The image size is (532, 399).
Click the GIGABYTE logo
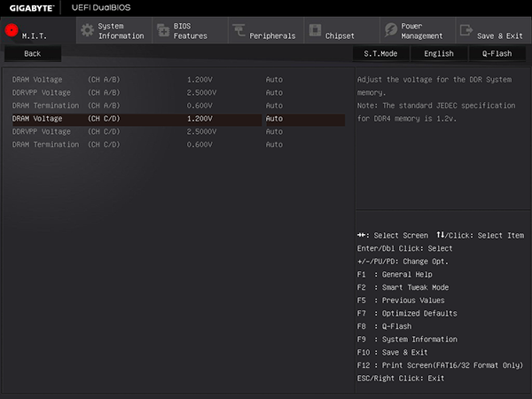coord(32,8)
